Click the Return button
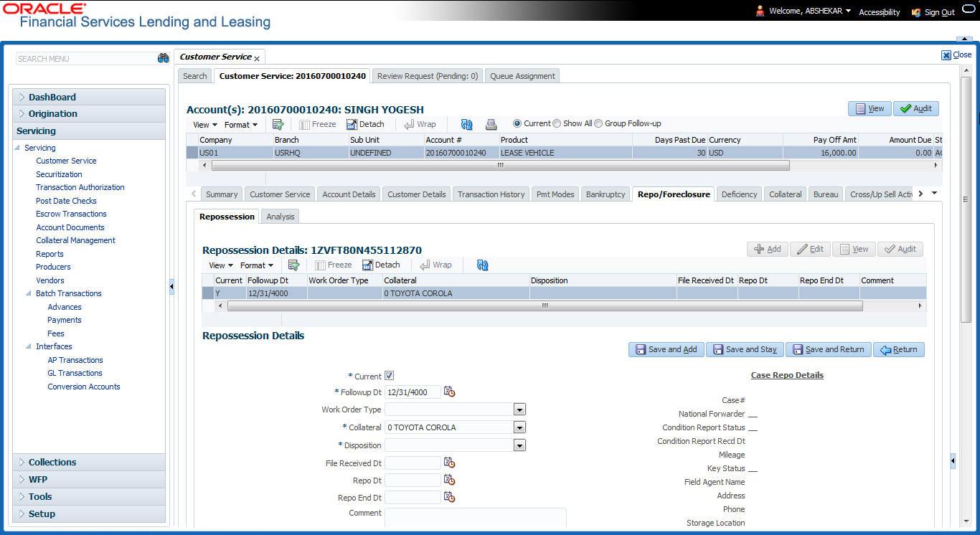The width and height of the screenshot is (980, 535). [x=899, y=349]
